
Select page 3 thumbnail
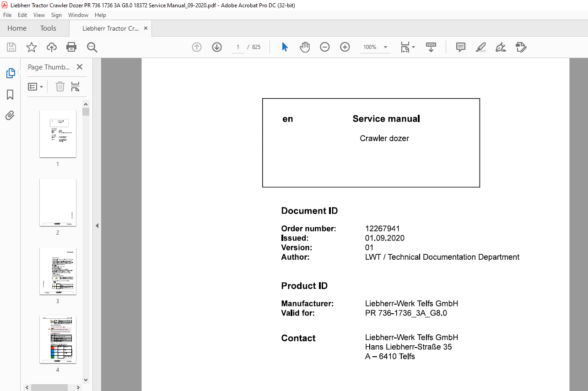click(58, 271)
